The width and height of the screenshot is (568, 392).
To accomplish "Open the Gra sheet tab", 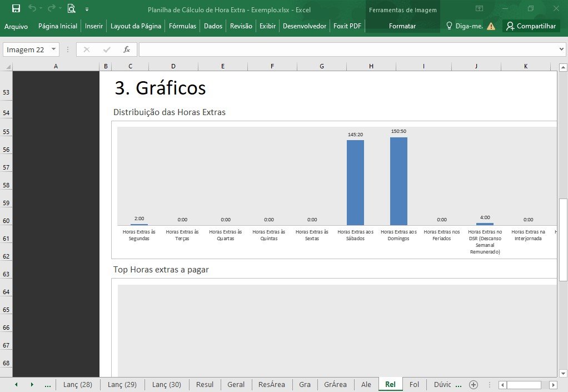I will pos(305,384).
